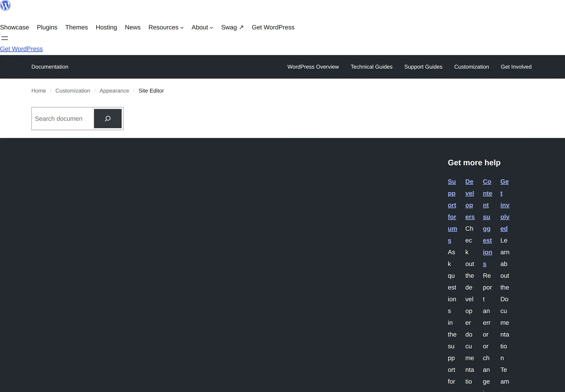
Task: Go to the Home breadcrumb
Action: [39, 91]
